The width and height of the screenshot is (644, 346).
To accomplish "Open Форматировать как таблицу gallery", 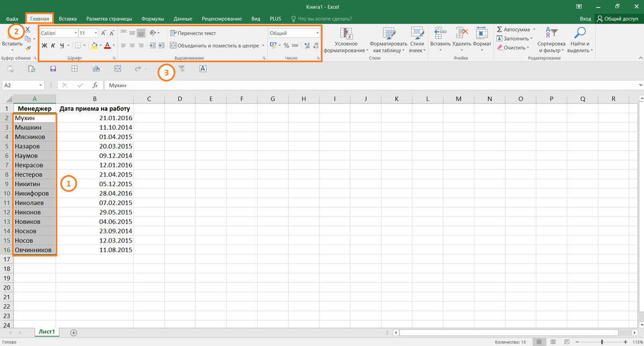I will tap(389, 40).
